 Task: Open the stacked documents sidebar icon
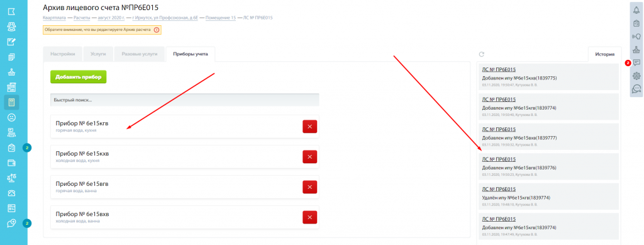pyautogui.click(x=11, y=57)
